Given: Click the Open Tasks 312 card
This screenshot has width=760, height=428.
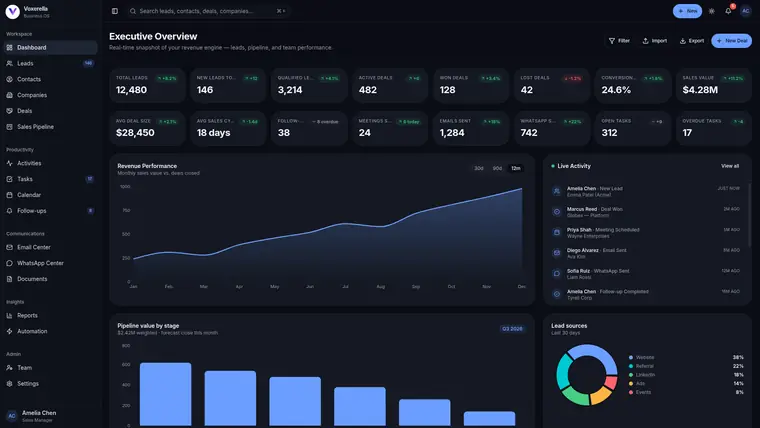Looking at the screenshot, I should click(633, 128).
